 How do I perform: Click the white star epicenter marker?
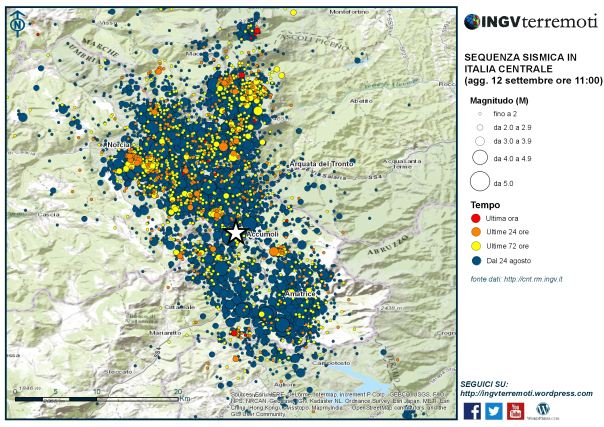point(236,233)
